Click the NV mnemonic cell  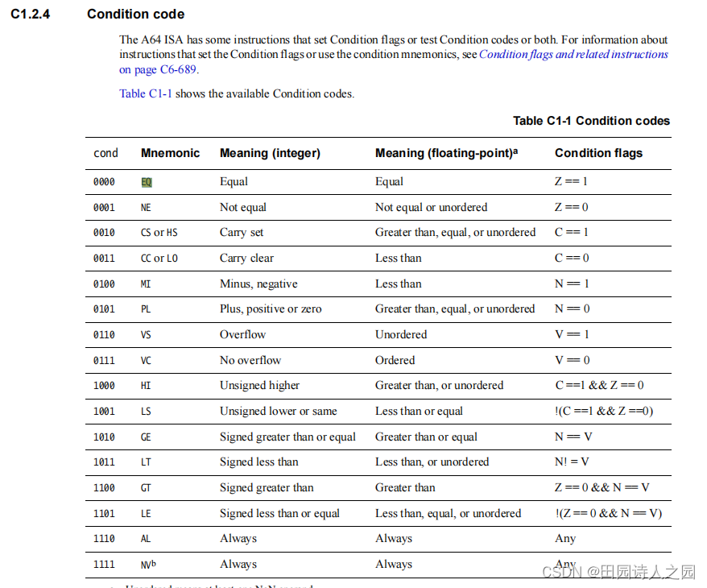tap(148, 564)
